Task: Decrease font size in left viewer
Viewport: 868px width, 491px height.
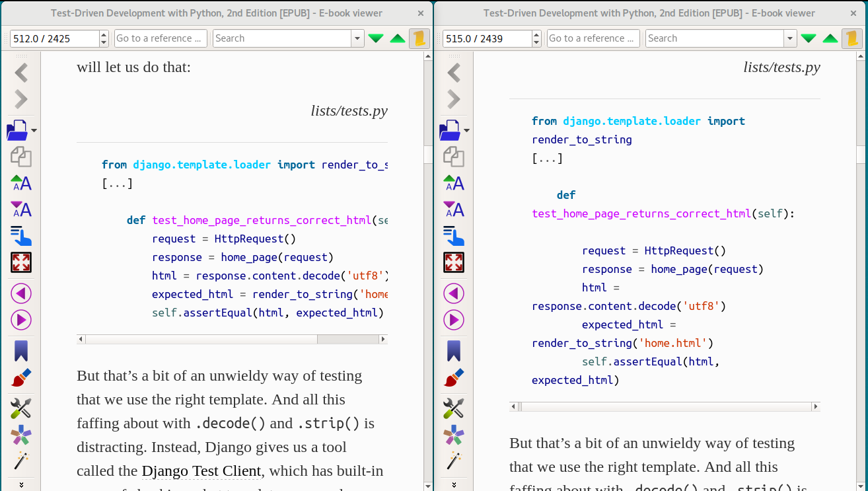Action: pos(21,209)
